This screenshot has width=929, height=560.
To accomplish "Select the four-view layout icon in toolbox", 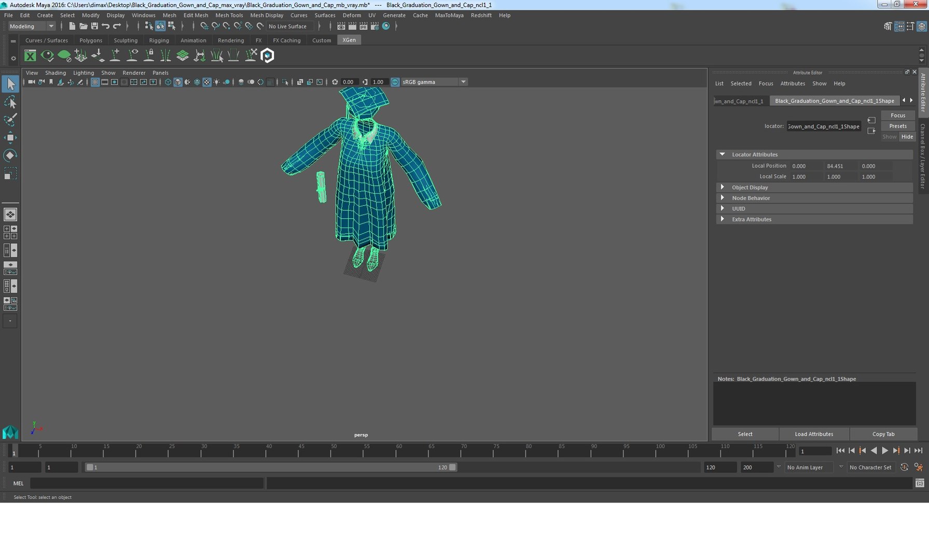I will tap(10, 232).
